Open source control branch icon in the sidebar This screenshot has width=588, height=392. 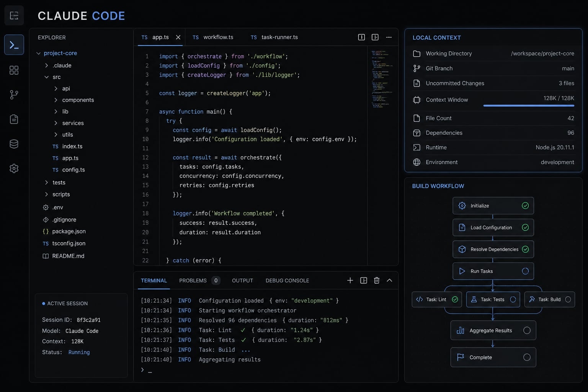[x=14, y=95]
